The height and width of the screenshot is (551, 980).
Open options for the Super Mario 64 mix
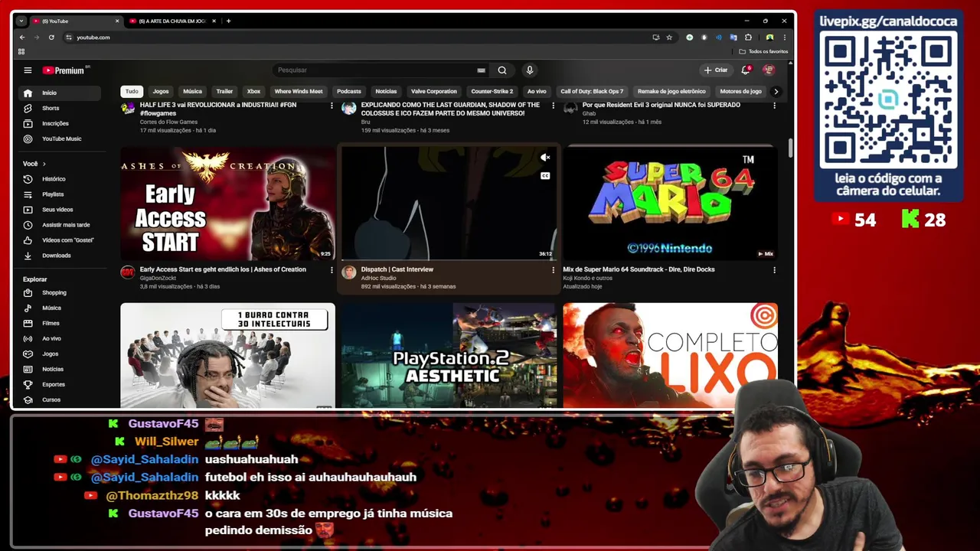[x=774, y=270]
